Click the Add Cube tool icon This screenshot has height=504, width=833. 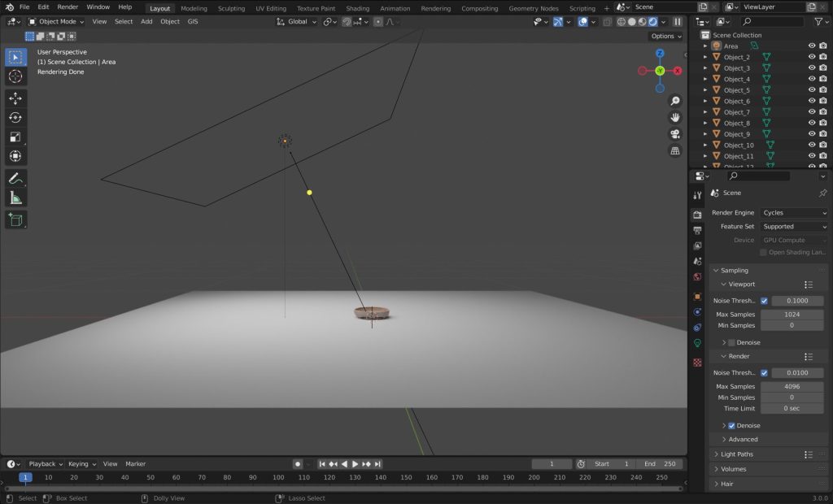coord(15,219)
